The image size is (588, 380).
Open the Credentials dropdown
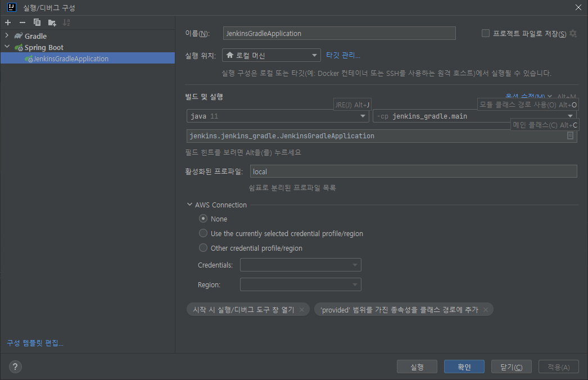click(300, 265)
